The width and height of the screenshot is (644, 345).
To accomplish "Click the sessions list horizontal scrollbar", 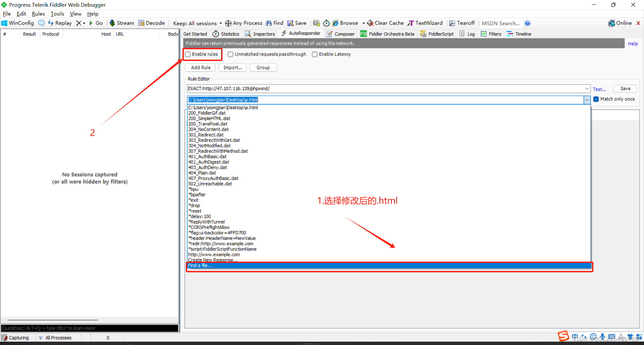I will (x=53, y=320).
